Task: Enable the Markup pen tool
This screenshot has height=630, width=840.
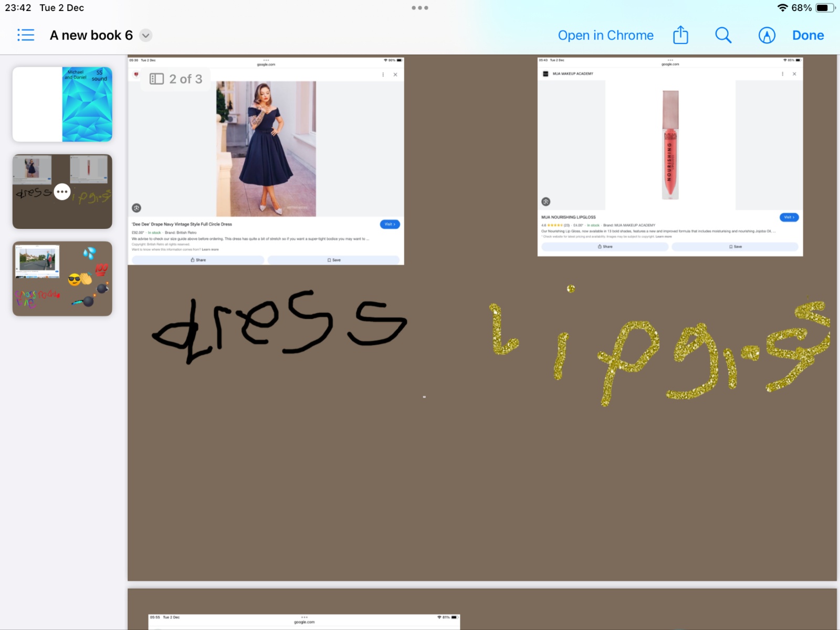Action: (766, 35)
